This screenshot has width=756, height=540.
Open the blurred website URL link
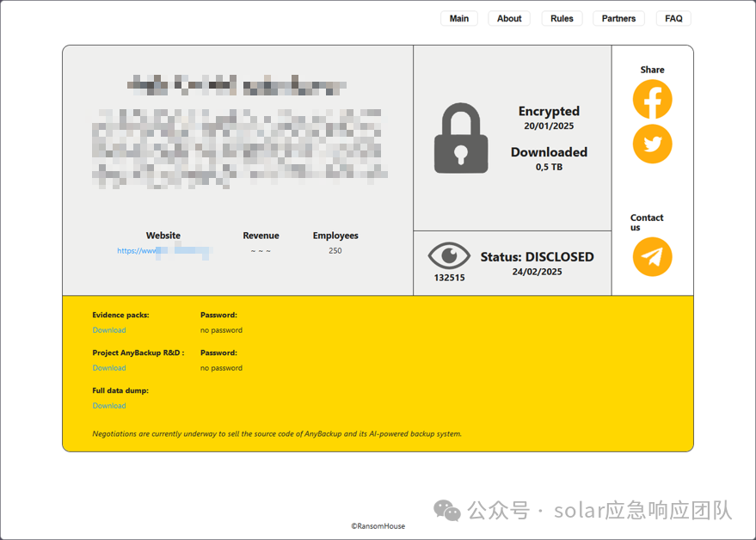pyautogui.click(x=164, y=251)
